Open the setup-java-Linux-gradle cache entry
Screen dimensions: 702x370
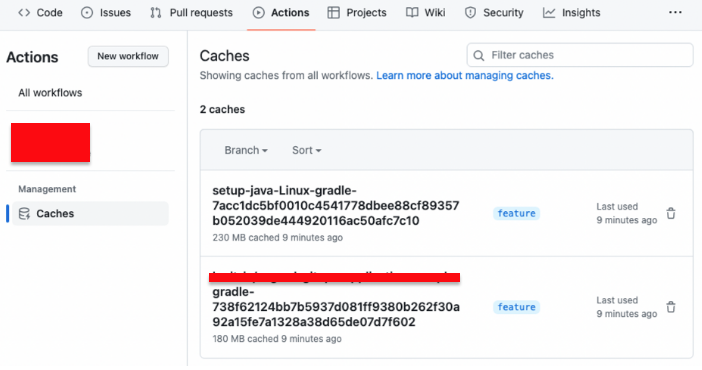[335, 206]
